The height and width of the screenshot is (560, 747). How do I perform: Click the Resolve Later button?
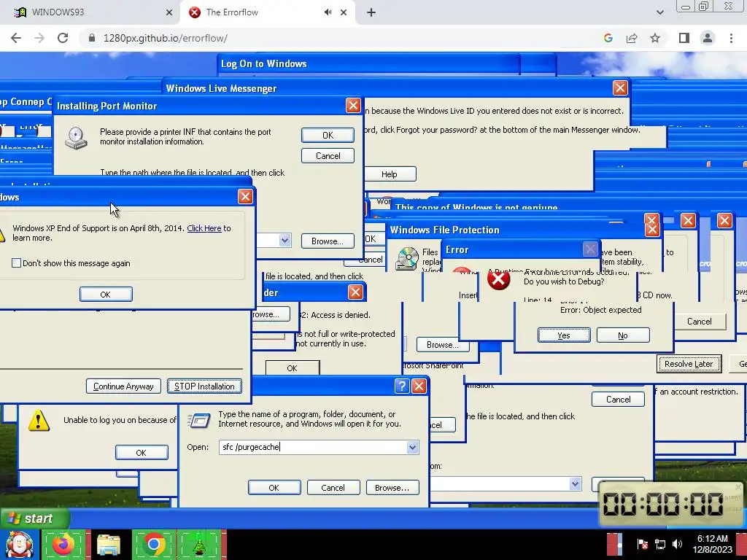pos(689,364)
